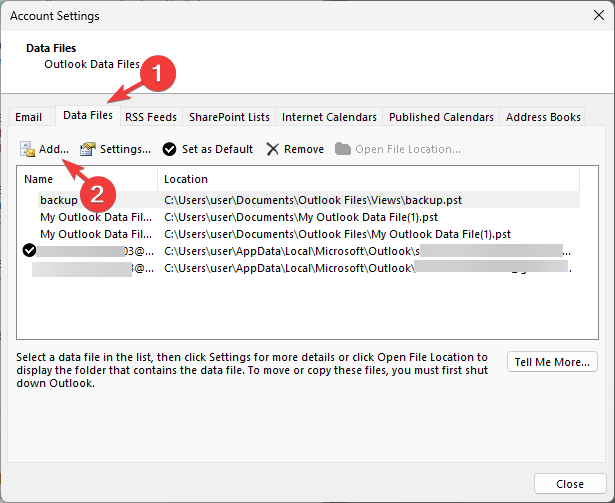This screenshot has width=615, height=503.
Task: Select the default account AppData location row
Action: (x=367, y=251)
